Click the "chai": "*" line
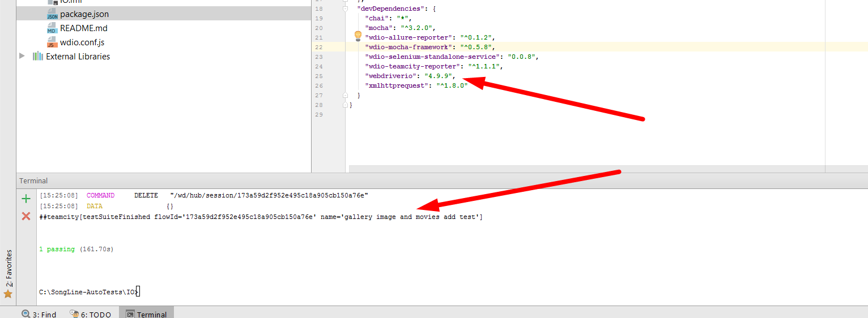 pos(388,18)
